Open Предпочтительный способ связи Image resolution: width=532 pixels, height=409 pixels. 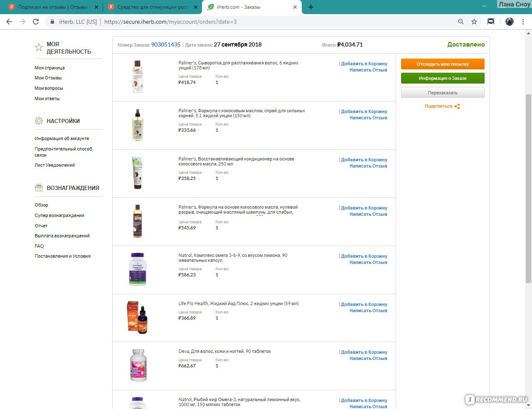[63, 152]
